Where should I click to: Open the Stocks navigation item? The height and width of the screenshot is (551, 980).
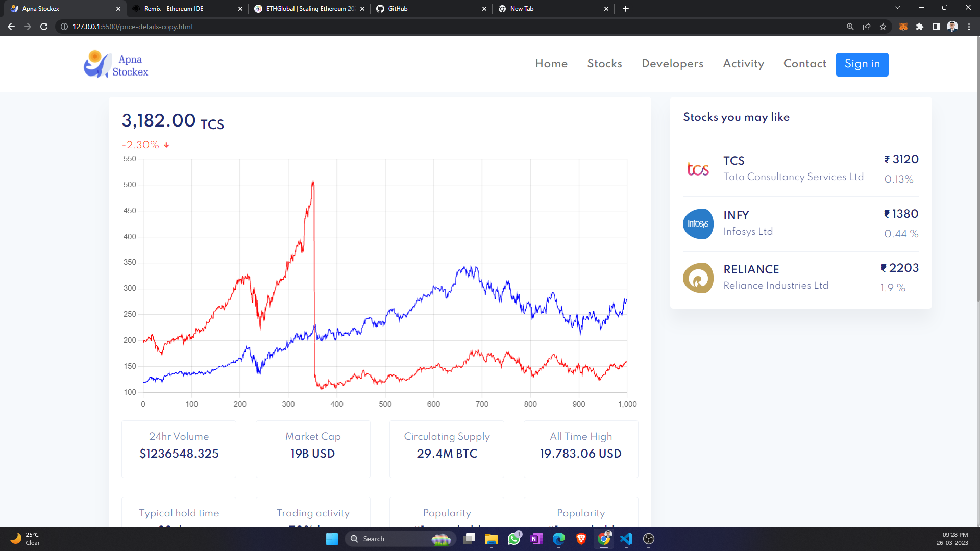pyautogui.click(x=604, y=64)
